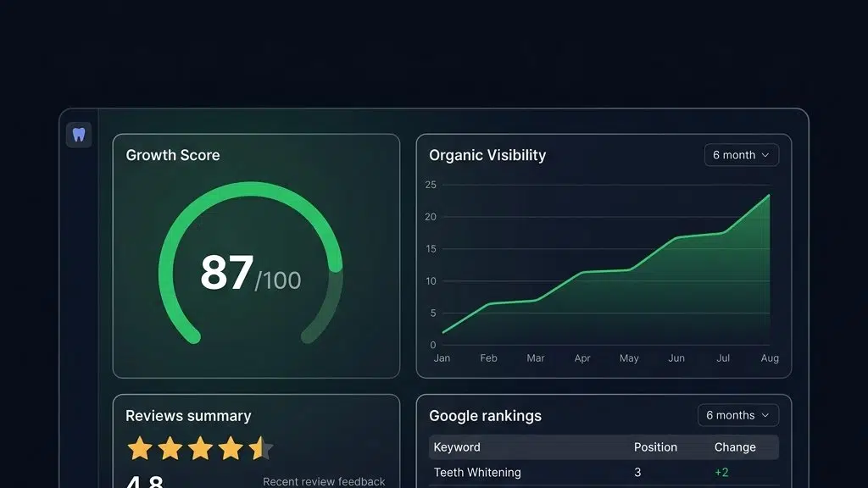
Task: Click the chart line peak at Aug
Action: click(769, 196)
